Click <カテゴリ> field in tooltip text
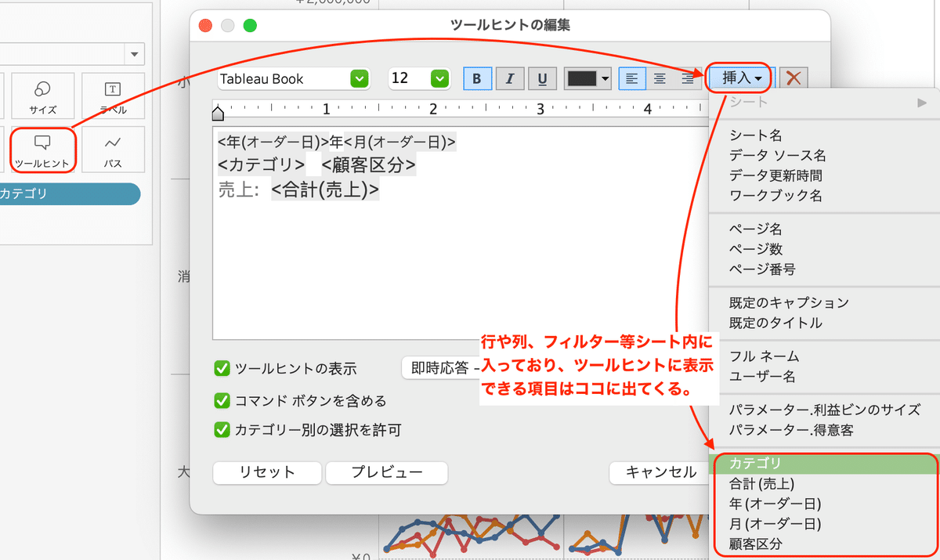940x560 pixels. (261, 165)
